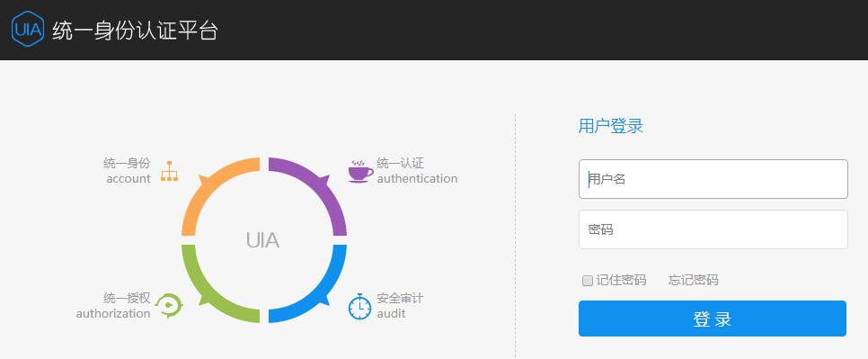
Task: Click the blue stopwatch audit icon
Action: coord(359,307)
